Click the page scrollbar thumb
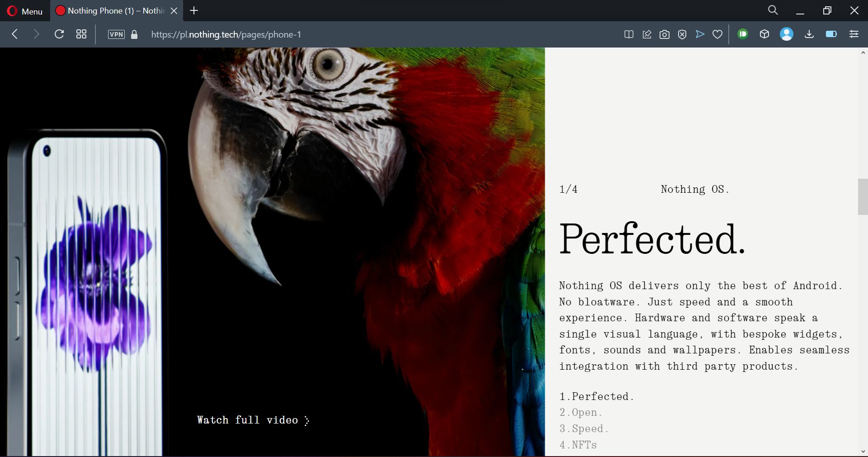Viewport: 868px width, 457px height. pos(863,197)
